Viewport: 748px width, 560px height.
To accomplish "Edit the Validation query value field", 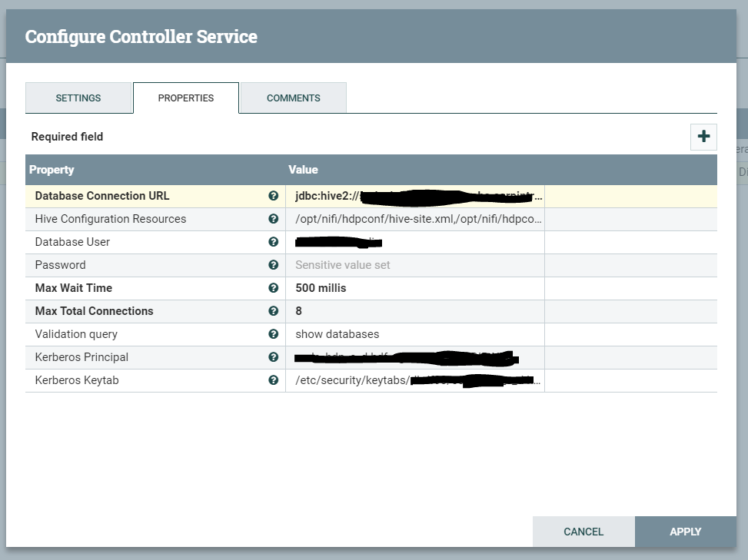I will pyautogui.click(x=415, y=334).
